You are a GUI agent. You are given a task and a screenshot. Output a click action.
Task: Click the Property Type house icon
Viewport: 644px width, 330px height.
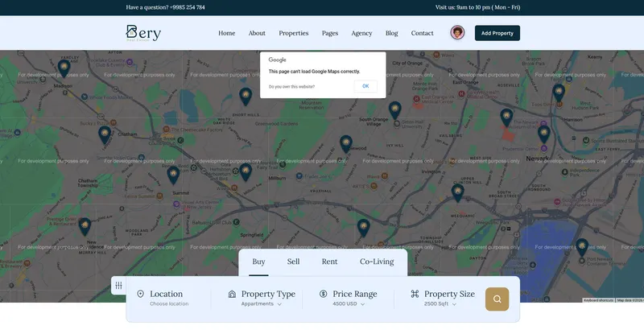[x=232, y=294]
